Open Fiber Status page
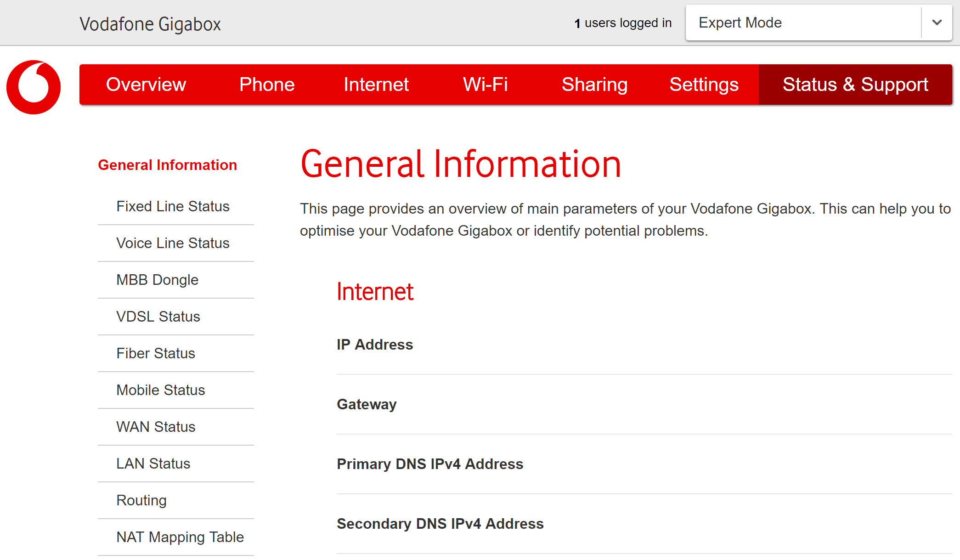Image resolution: width=960 pixels, height=560 pixels. (156, 353)
